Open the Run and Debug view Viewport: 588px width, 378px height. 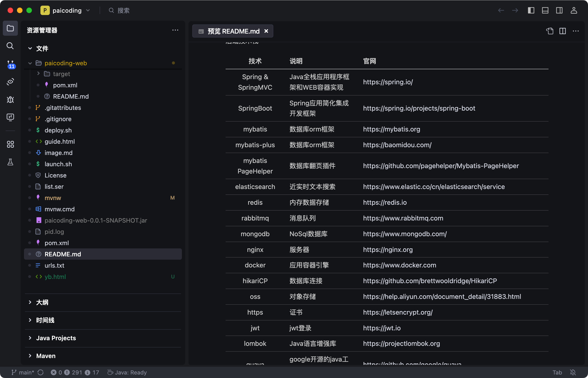click(10, 100)
